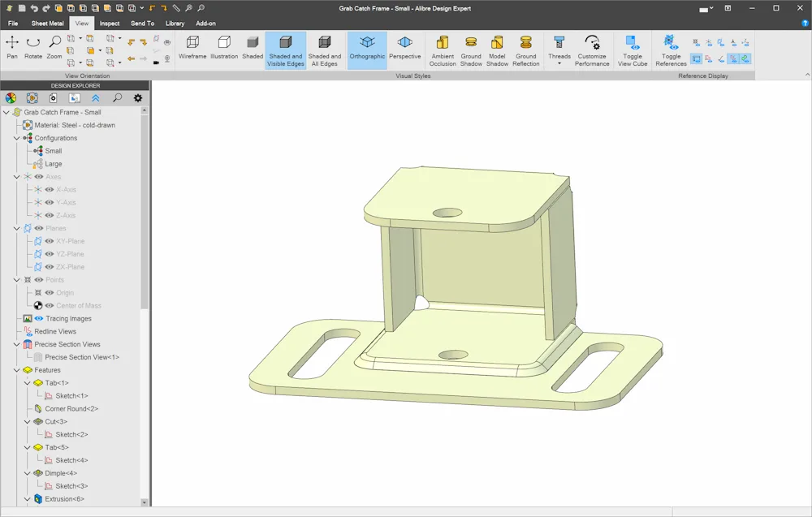Choose the Zoom tool in the ribbon
812x517 pixels.
[x=54, y=48]
